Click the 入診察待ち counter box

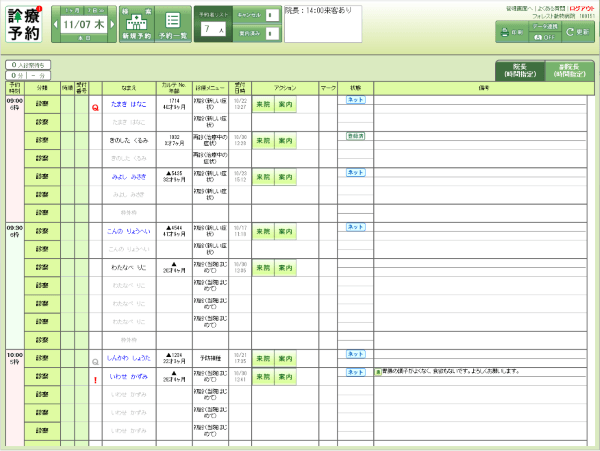pos(27,65)
